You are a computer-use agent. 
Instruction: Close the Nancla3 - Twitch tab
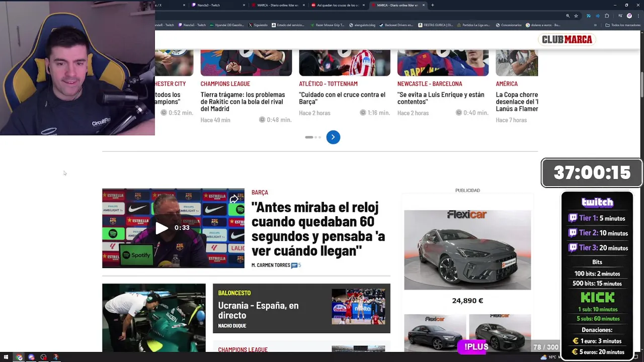coord(244,5)
